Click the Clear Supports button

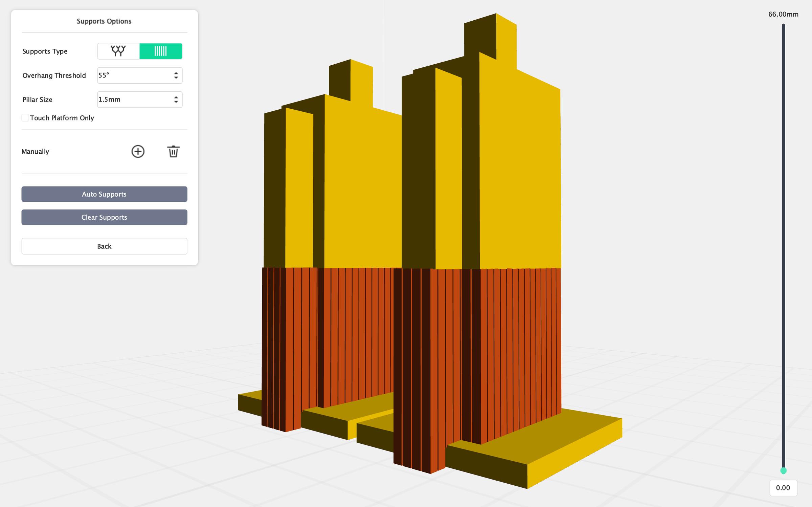click(x=104, y=217)
